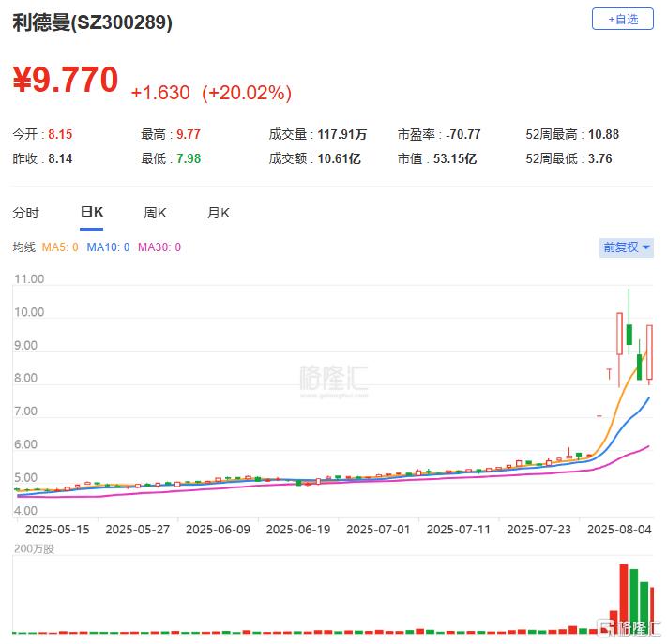Click the 2025-07-23 date axis label
Image resolution: width=667 pixels, height=644 pixels.
(539, 530)
